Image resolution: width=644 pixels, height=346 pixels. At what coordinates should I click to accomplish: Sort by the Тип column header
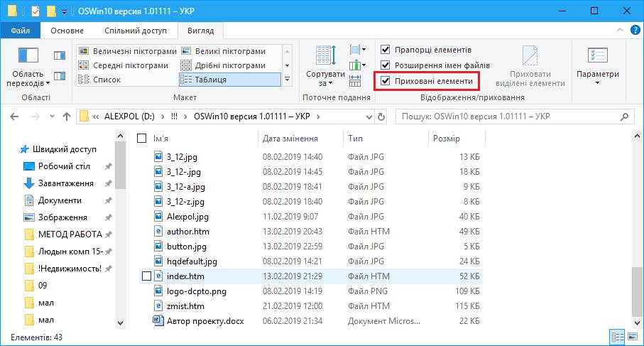click(356, 139)
